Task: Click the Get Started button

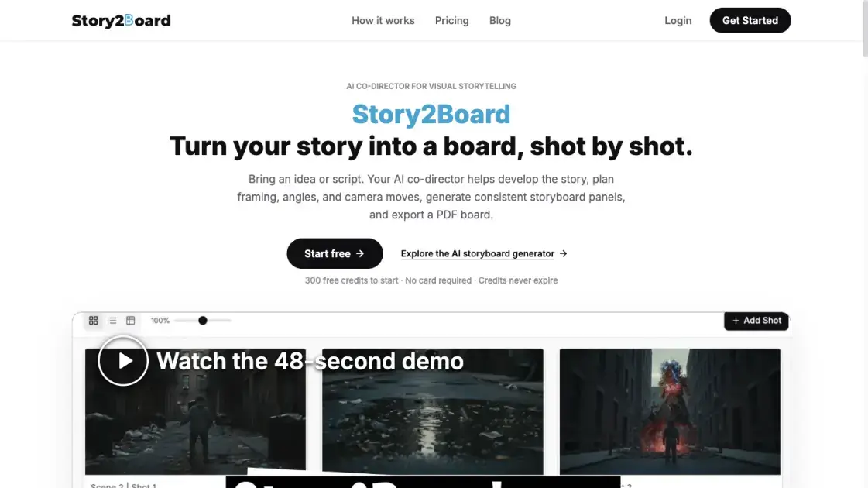Action: click(750, 20)
